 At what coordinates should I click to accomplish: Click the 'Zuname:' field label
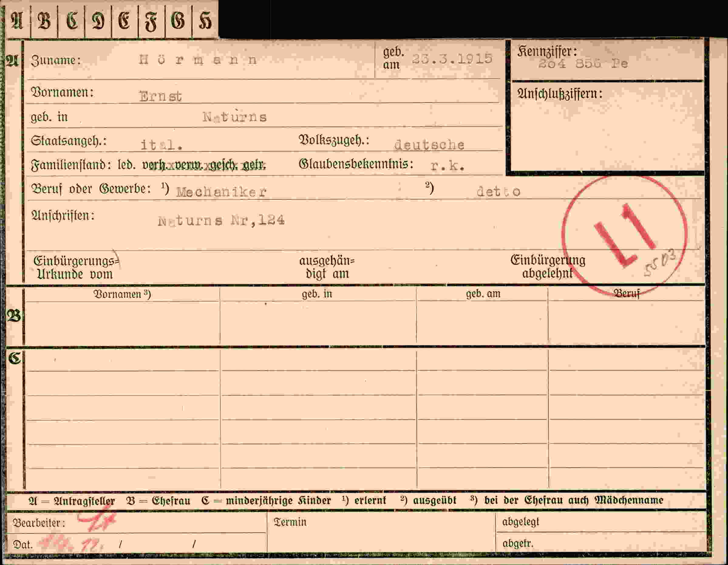point(56,60)
